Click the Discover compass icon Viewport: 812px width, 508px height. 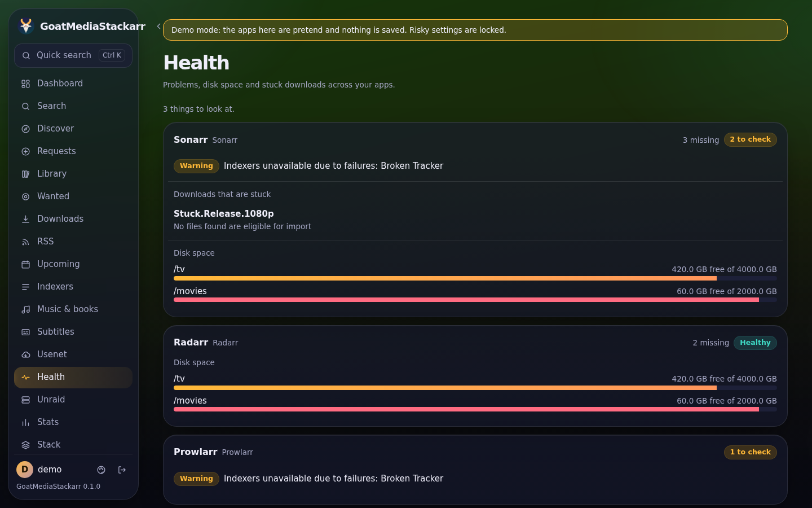[x=25, y=129]
